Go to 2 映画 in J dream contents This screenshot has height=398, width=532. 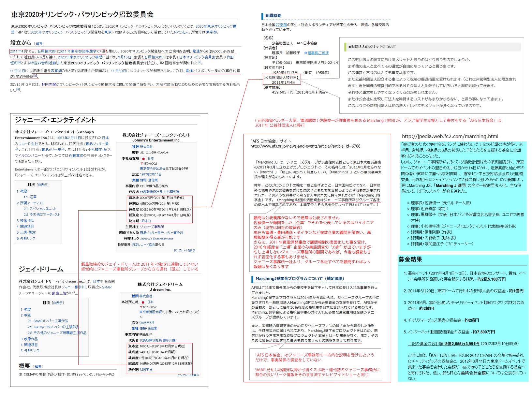point(26,315)
